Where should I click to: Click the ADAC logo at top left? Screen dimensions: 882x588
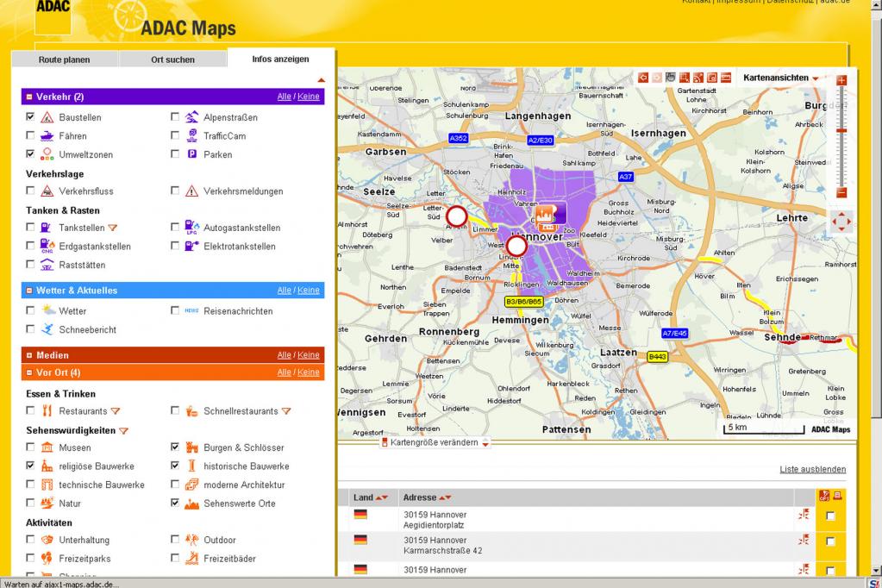click(x=53, y=16)
